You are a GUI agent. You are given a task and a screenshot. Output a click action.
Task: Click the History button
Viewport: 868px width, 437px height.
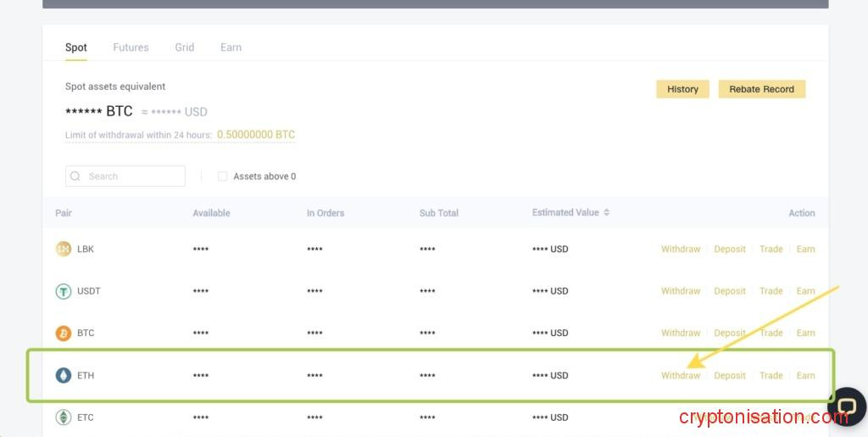[x=682, y=89]
